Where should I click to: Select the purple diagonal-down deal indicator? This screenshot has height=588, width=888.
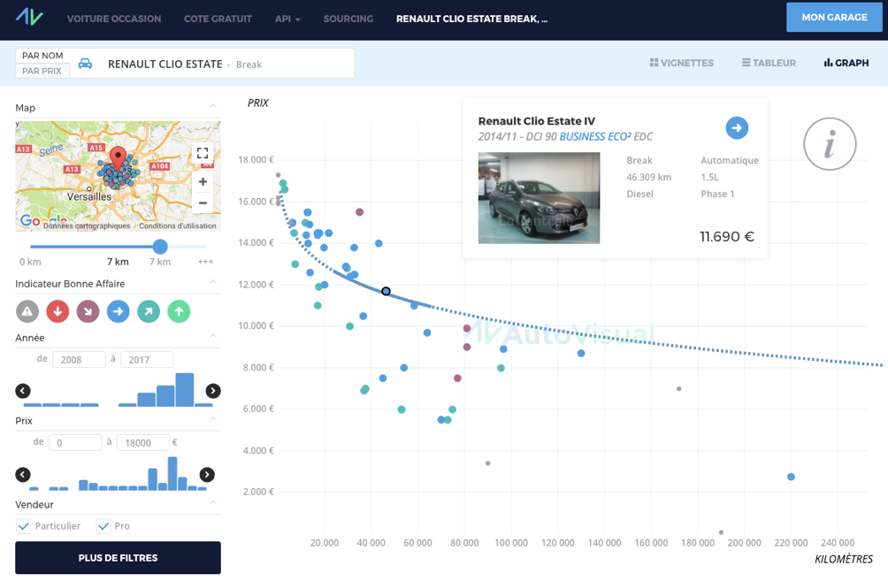pos(88,311)
